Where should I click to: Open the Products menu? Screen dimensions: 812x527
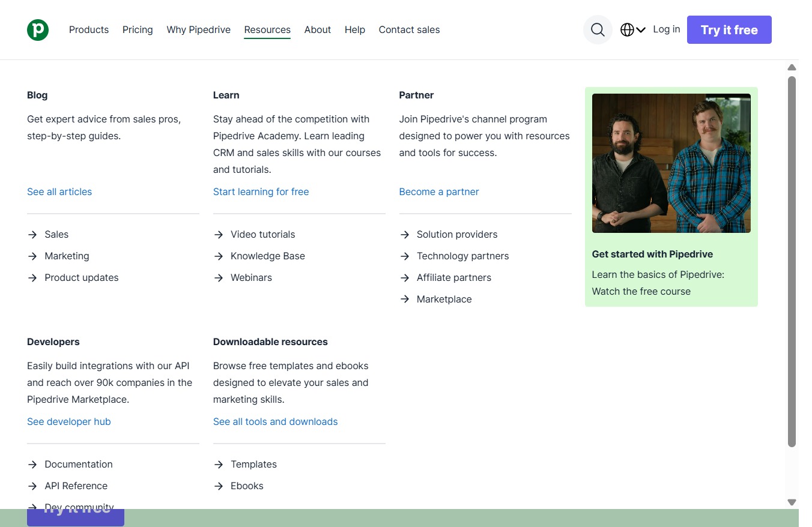coord(89,29)
